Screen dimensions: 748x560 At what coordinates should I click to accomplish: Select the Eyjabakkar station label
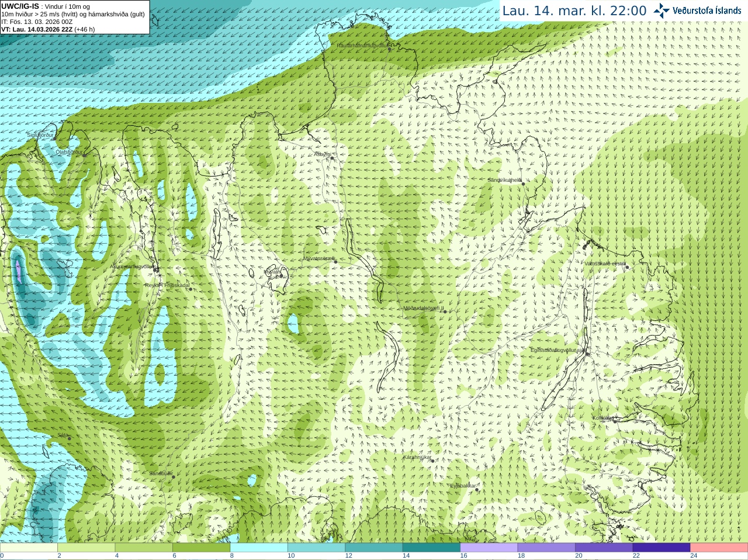(x=463, y=485)
